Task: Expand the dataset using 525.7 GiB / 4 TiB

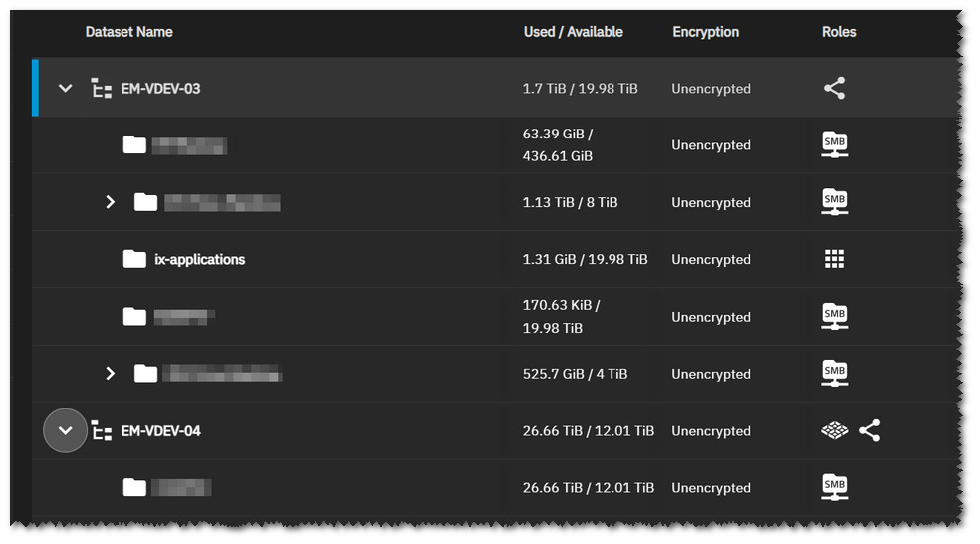Action: [110, 374]
